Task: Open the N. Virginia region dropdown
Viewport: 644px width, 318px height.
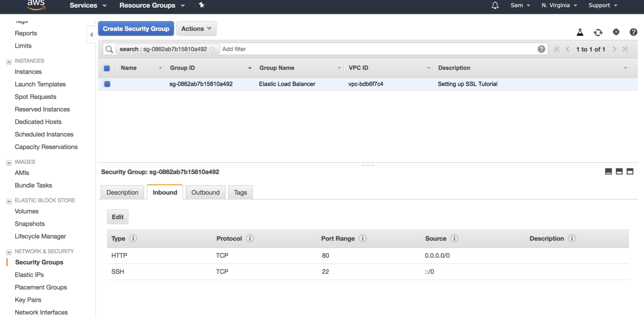Action: (x=559, y=5)
